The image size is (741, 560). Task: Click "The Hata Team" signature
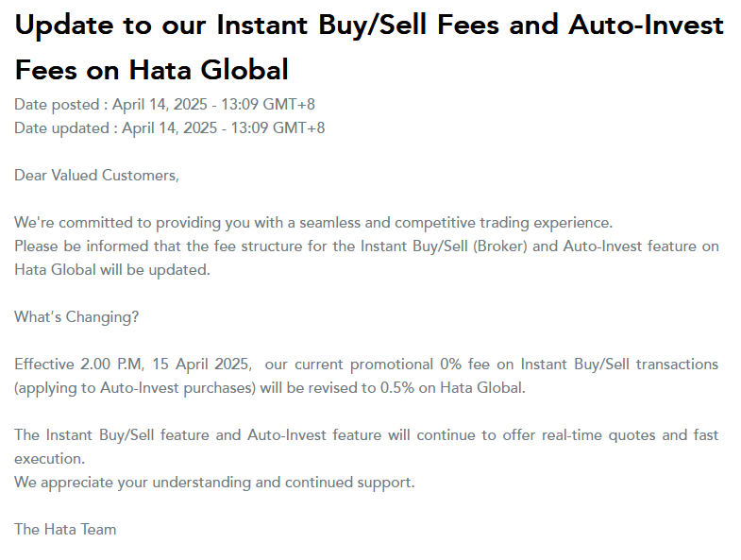pyautogui.click(x=65, y=529)
